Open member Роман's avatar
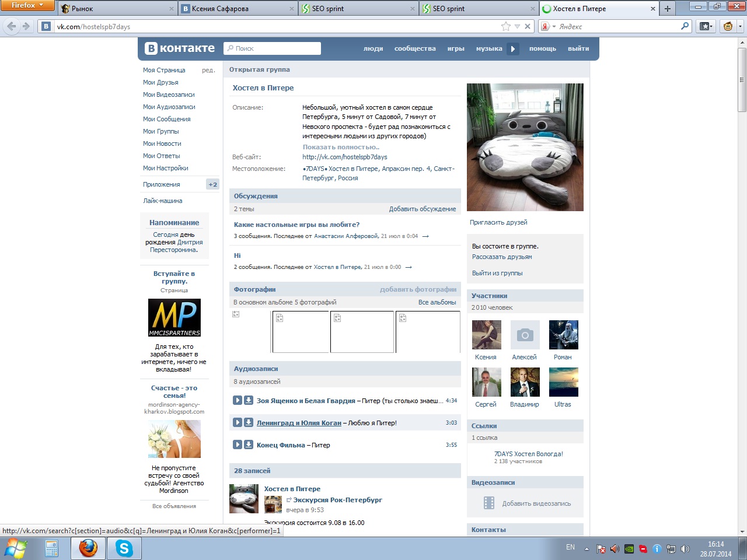 pos(563,335)
